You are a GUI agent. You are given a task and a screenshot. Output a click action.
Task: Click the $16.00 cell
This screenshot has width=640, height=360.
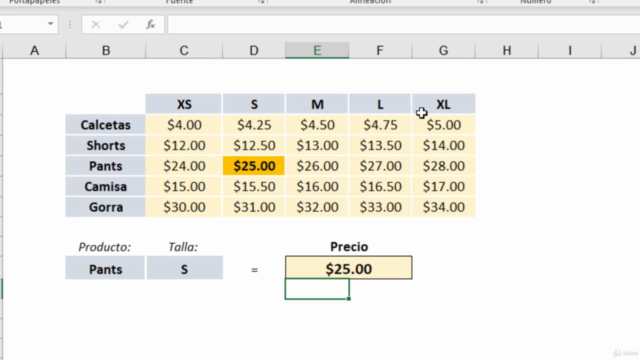point(317,187)
